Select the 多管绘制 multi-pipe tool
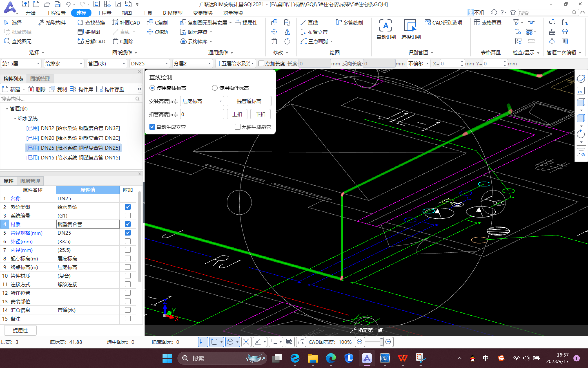Image resolution: width=588 pixels, height=368 pixels. coord(349,23)
